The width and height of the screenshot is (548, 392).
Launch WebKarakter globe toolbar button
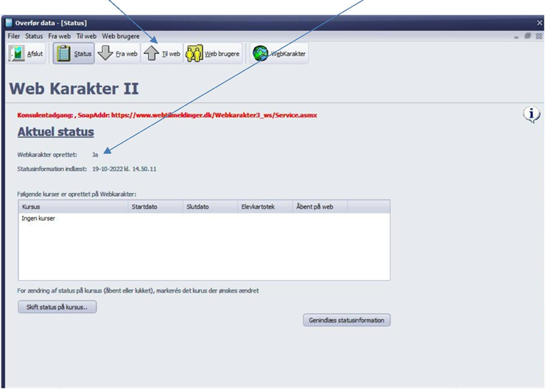coord(279,54)
